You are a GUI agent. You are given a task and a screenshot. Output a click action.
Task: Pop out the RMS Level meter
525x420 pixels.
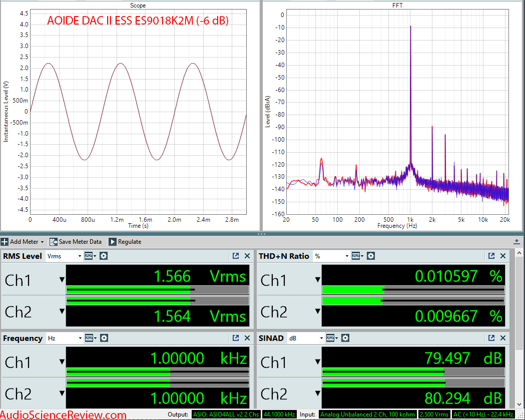[236, 256]
